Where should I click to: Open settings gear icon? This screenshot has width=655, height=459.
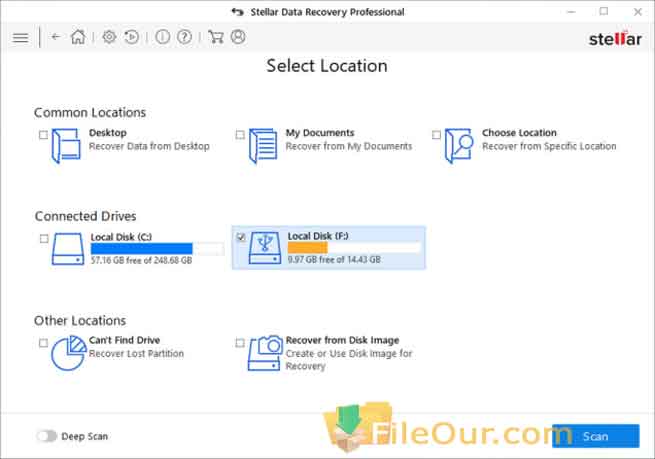pyautogui.click(x=109, y=37)
